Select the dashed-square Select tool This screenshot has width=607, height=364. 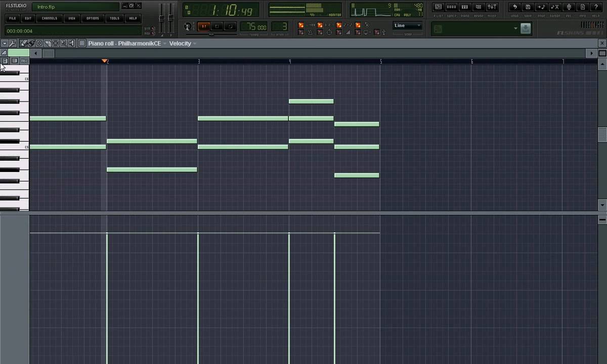(55, 43)
